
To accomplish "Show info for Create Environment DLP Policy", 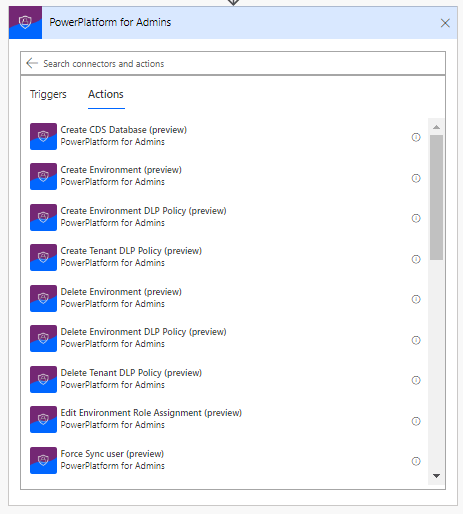I will coord(416,218).
